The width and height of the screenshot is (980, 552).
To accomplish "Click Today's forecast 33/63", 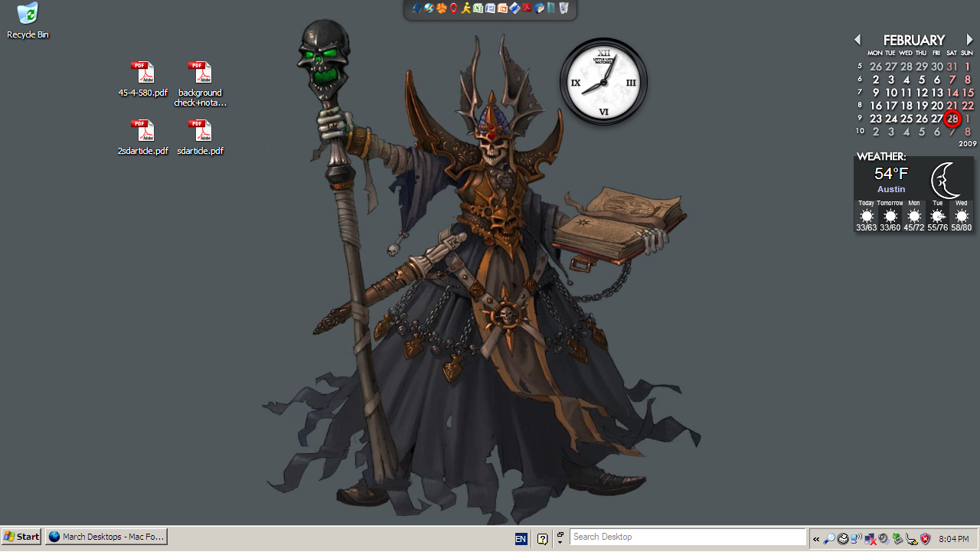I will pos(866,216).
